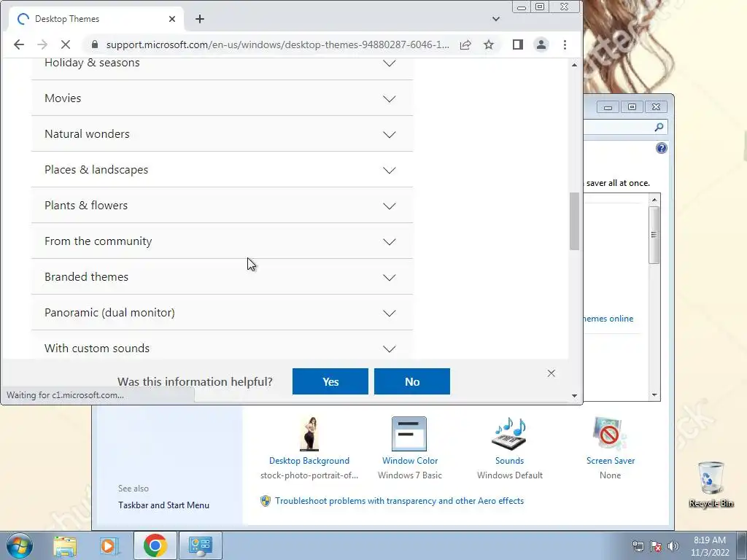Click the themes list up arrow

point(654,200)
